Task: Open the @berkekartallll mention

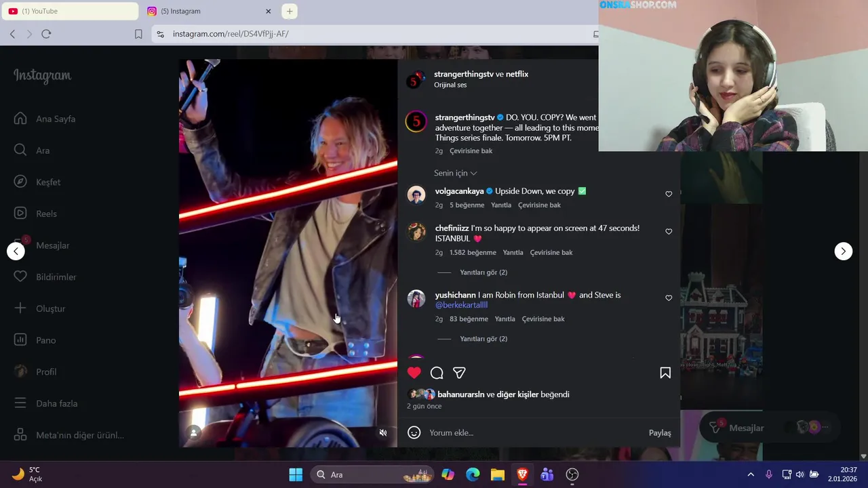Action: pyautogui.click(x=461, y=305)
